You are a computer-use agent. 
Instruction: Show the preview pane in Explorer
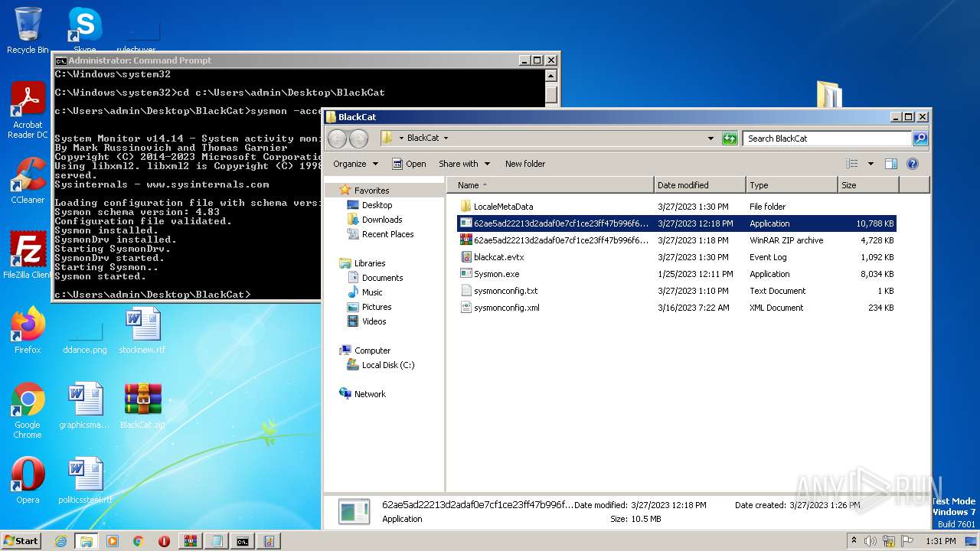(890, 164)
